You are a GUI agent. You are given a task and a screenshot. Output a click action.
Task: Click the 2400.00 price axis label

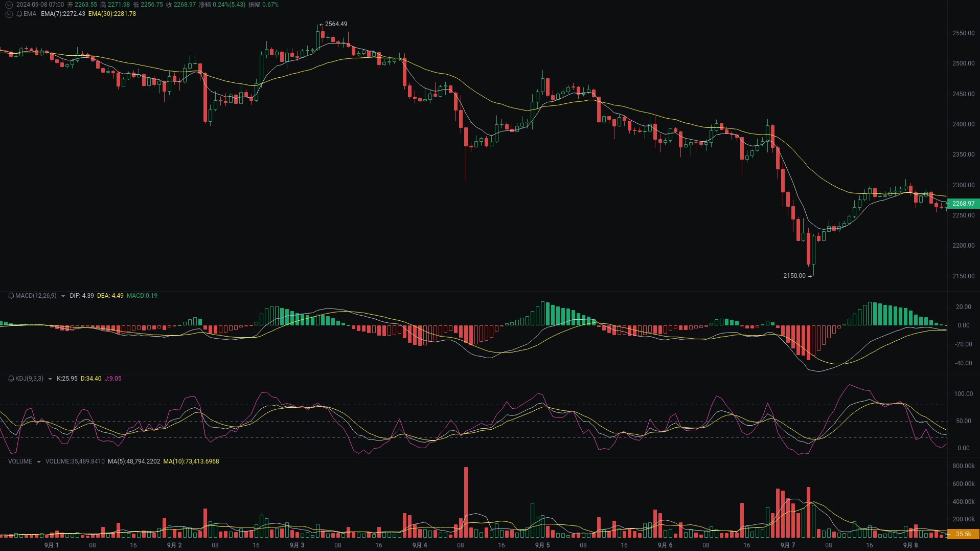coord(963,124)
